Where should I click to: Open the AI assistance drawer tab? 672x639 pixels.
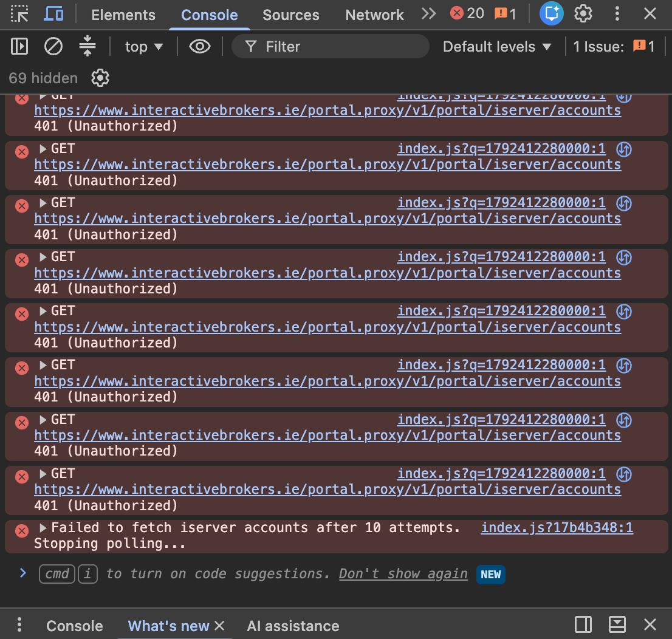(x=293, y=626)
